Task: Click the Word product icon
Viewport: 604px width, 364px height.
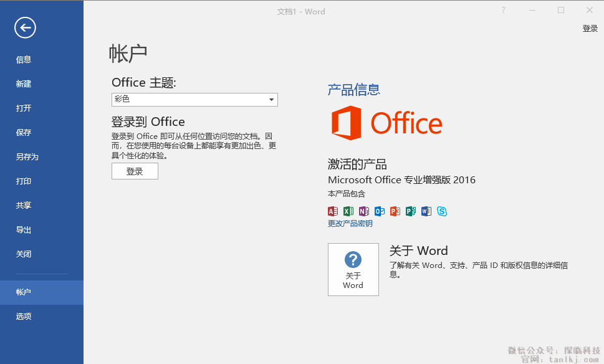Action: pyautogui.click(x=426, y=211)
